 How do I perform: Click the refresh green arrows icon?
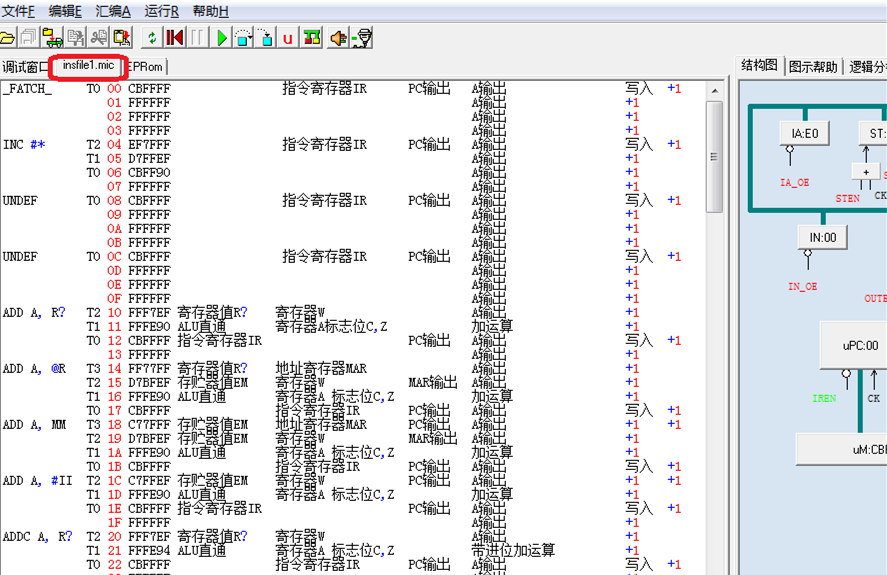click(x=151, y=38)
